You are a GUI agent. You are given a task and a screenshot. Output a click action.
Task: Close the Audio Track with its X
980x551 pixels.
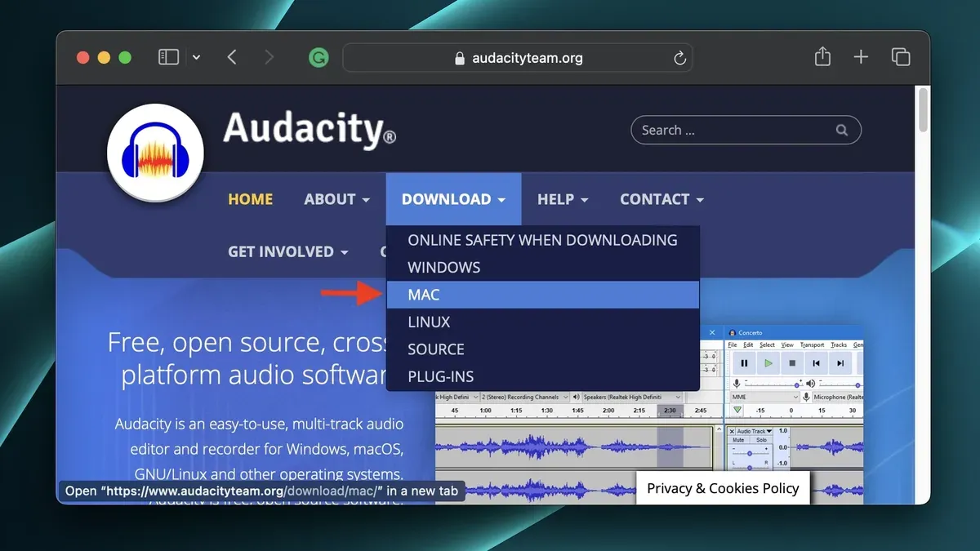tap(732, 431)
